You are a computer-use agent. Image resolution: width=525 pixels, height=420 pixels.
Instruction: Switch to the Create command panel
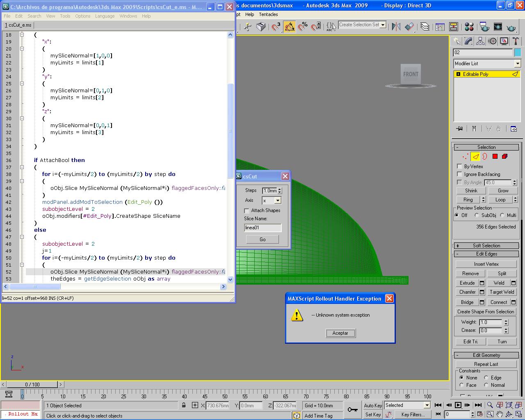click(x=457, y=41)
